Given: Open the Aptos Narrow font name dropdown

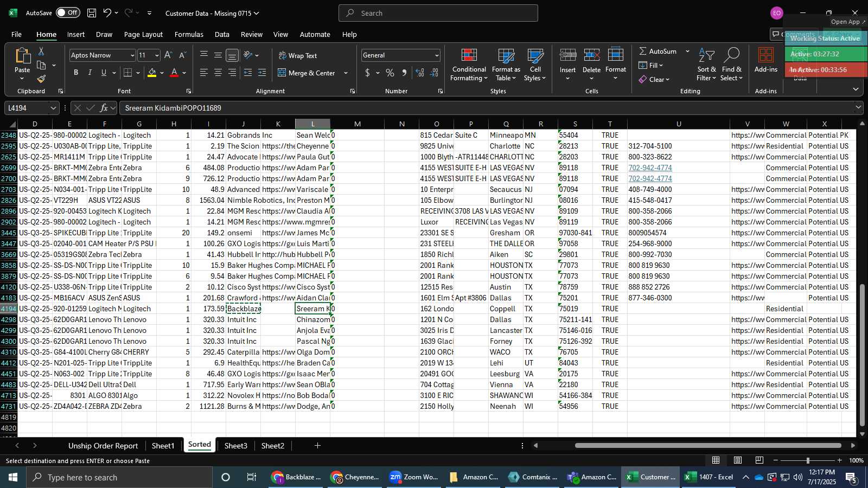Looking at the screenshot, I should pyautogui.click(x=132, y=55).
